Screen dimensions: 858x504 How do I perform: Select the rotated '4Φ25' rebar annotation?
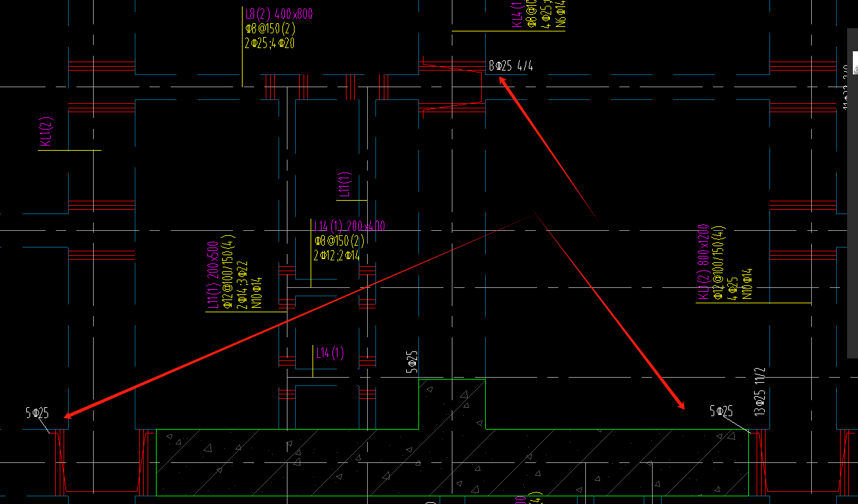732,289
